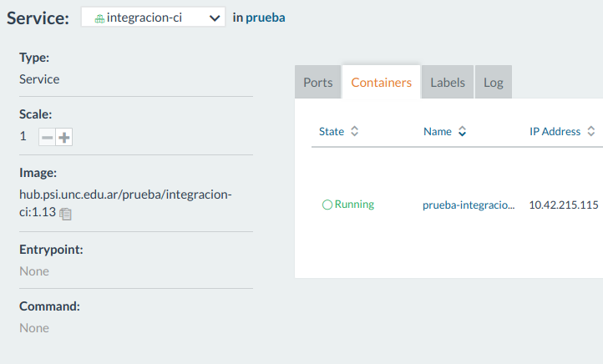Switch to the Ports tab
Viewport: 603px width, 364px height.
click(x=318, y=83)
